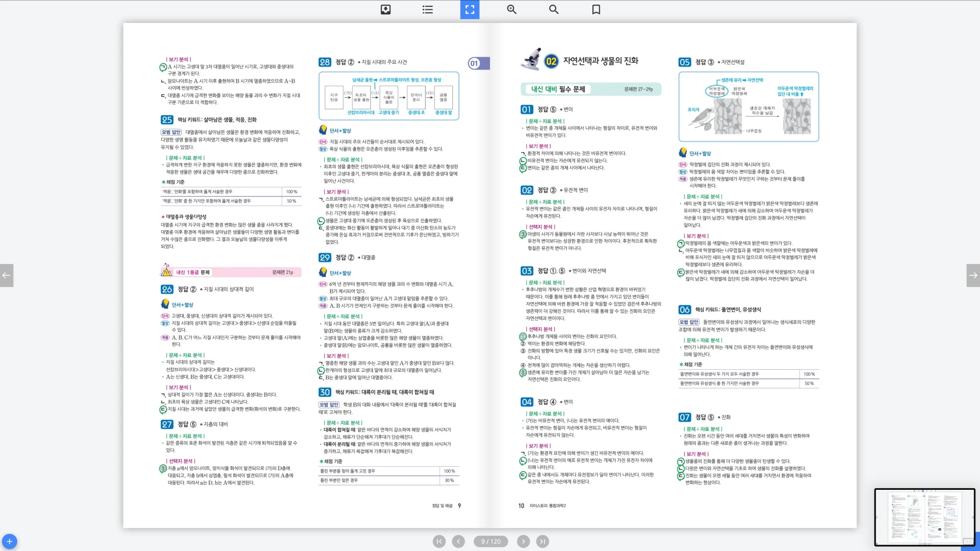Screen dimensions: 980x551
Task: Go to next page with right edge arrow
Action: [973, 275]
